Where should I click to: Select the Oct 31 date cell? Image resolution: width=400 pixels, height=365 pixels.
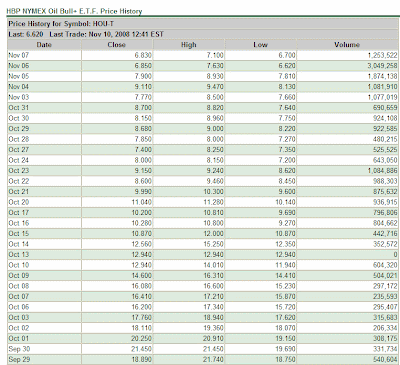coord(44,108)
